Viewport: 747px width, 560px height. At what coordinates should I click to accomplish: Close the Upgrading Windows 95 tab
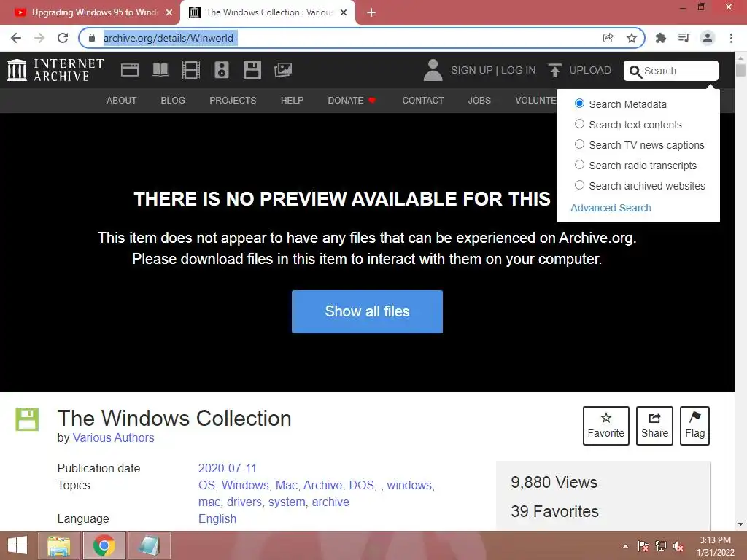[169, 12]
